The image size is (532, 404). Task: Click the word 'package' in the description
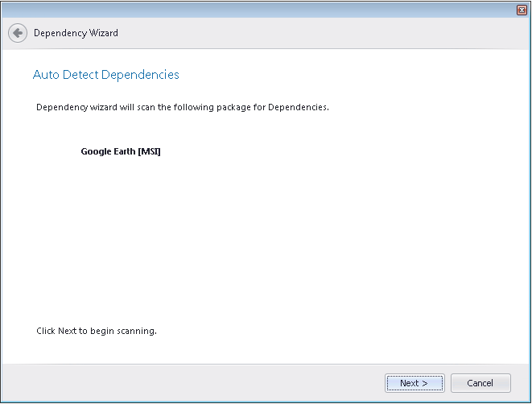point(233,107)
